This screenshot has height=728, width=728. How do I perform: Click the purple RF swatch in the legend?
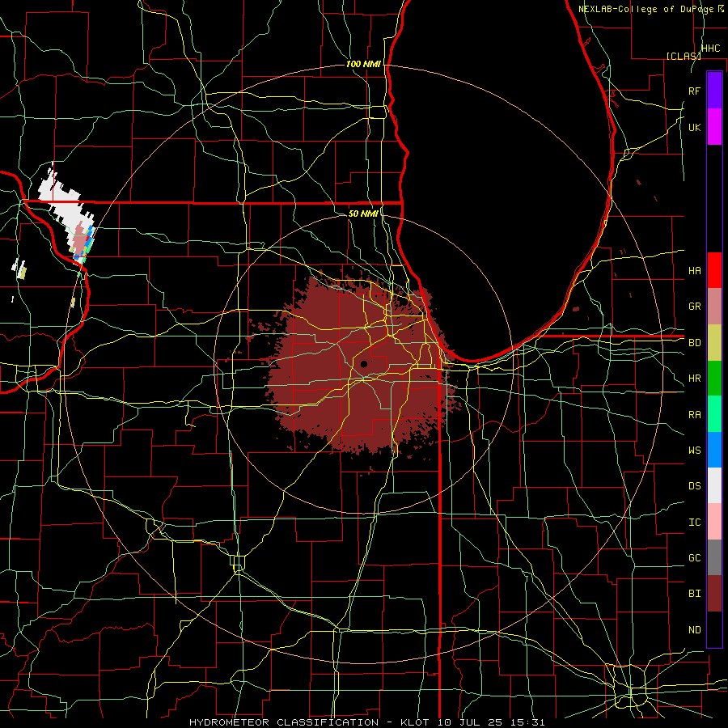coord(714,90)
